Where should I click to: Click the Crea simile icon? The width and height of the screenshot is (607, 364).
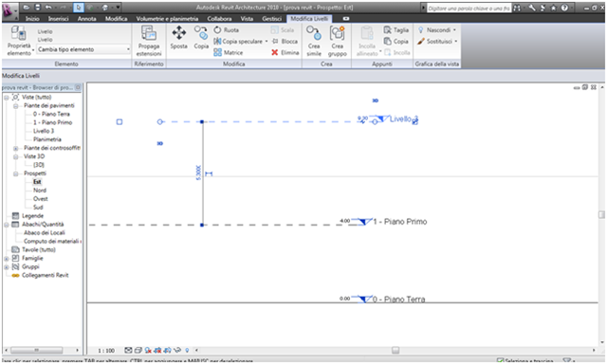pos(314,41)
